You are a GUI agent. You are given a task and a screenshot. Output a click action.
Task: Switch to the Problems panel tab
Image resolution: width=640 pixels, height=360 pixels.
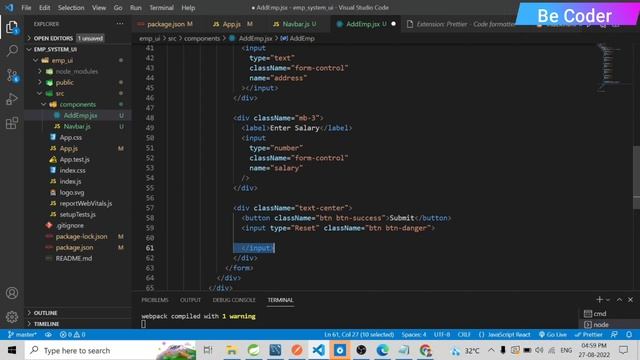(155, 300)
